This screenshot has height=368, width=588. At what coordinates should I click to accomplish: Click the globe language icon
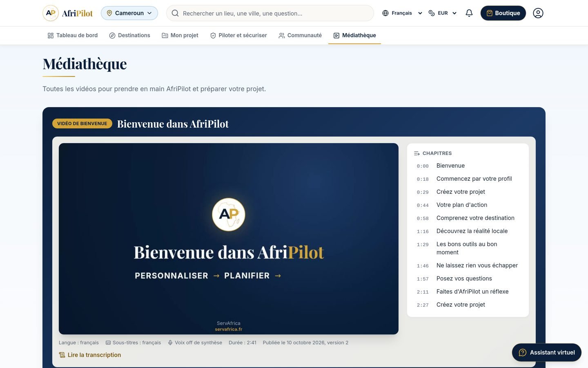[x=385, y=13]
